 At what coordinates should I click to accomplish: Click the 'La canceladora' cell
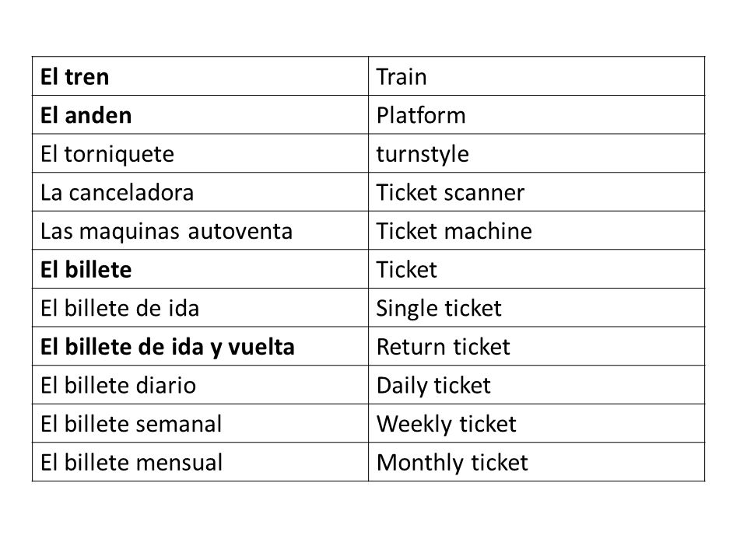200,192
